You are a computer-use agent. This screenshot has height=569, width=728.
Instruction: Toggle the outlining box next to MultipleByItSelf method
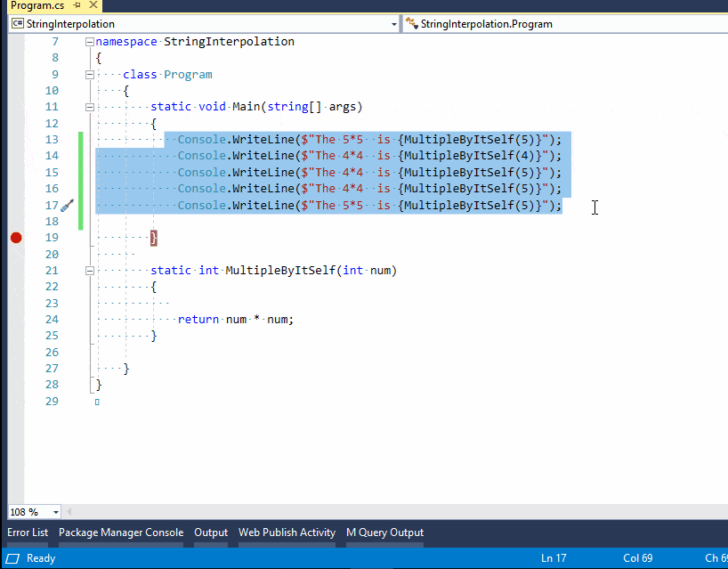pyautogui.click(x=88, y=270)
